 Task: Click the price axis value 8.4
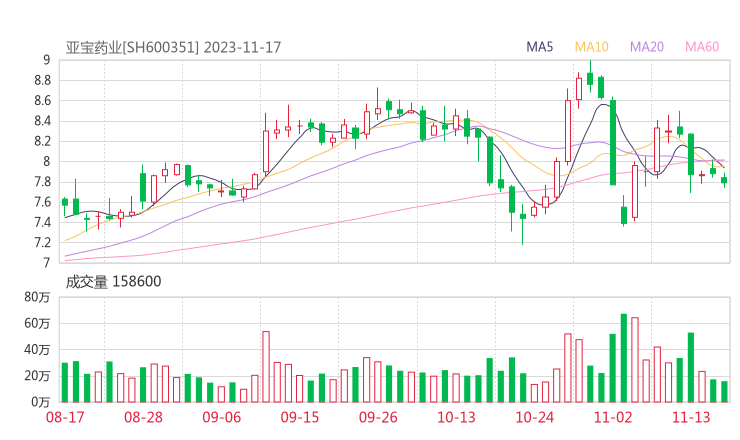[42, 121]
